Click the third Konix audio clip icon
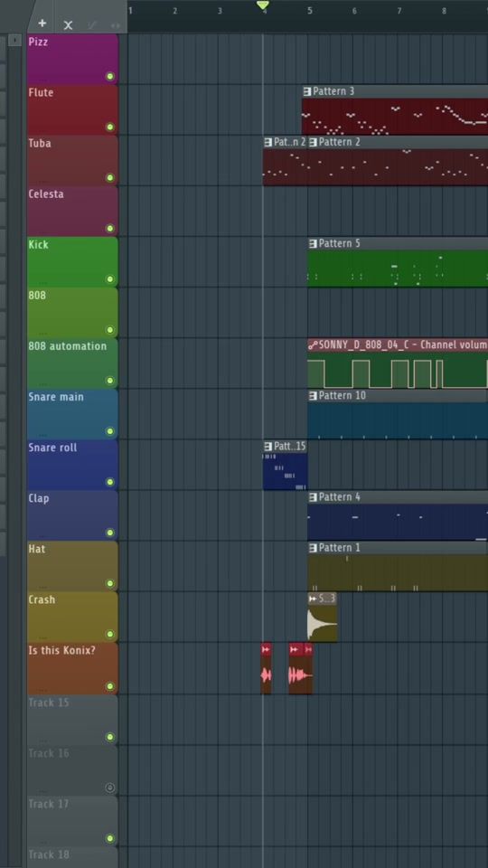This screenshot has width=488, height=868. click(308, 649)
